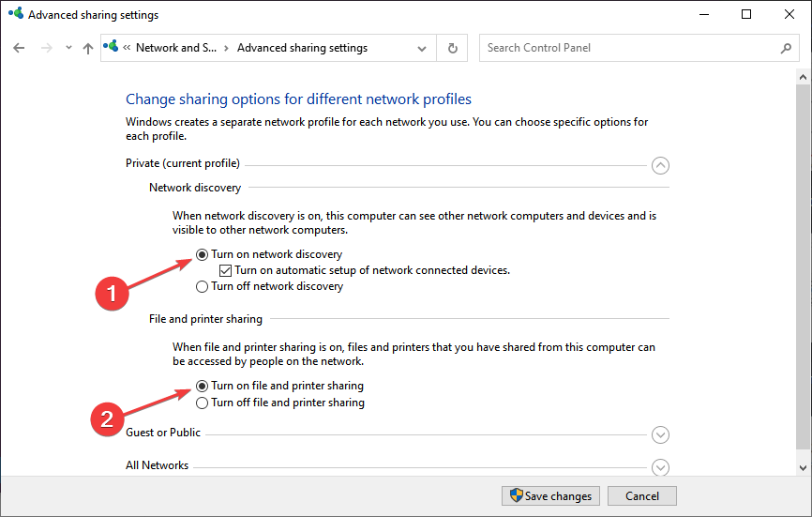Go back with the back arrow
This screenshot has width=812, height=517.
[19, 48]
